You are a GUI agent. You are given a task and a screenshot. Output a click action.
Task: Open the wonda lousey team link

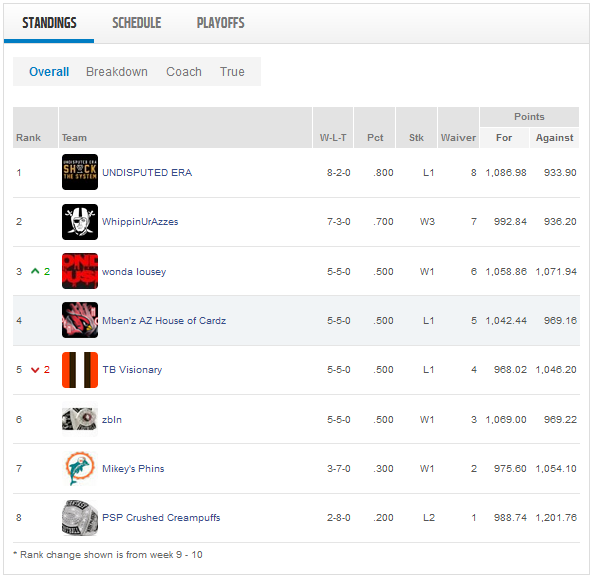click(134, 272)
